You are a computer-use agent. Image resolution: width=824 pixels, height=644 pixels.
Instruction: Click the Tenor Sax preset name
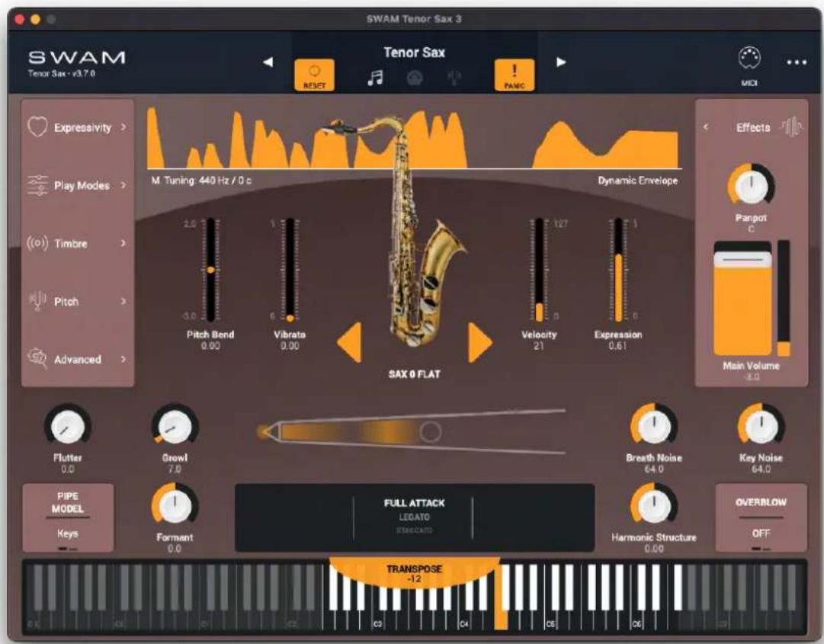tap(414, 53)
